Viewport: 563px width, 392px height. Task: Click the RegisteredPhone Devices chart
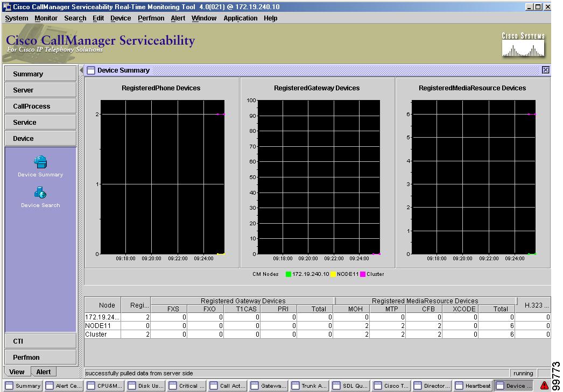[x=163, y=177]
